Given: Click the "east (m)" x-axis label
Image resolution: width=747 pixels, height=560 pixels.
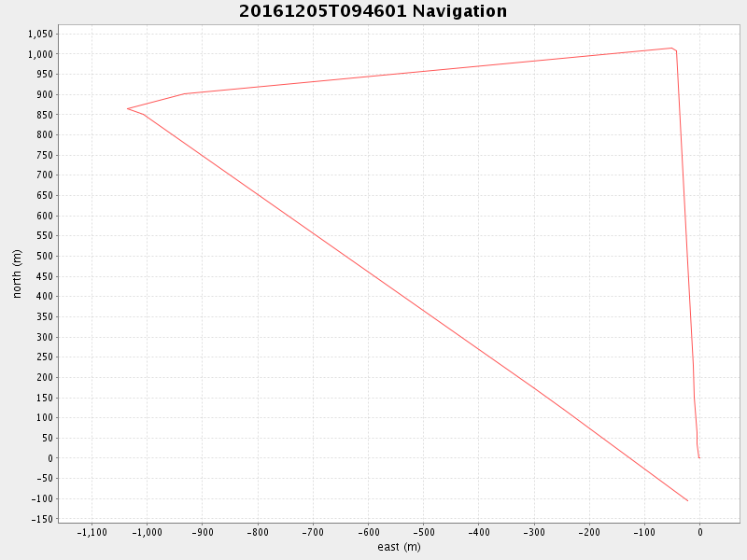Looking at the screenshot, I should [x=399, y=547].
